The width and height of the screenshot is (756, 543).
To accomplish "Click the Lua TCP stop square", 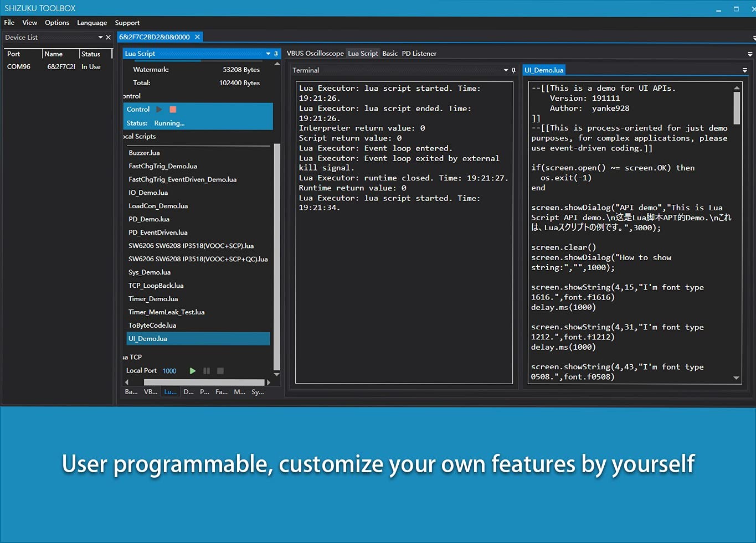I will click(x=220, y=371).
